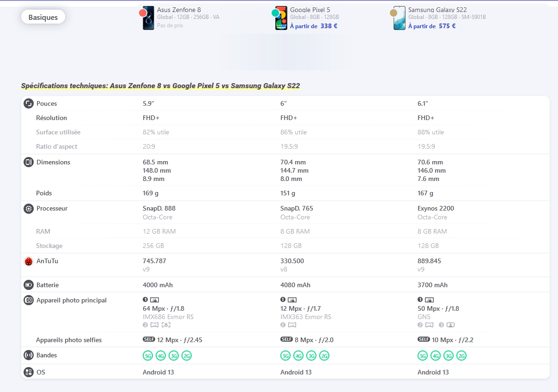Click the AnTuTu score 745.787

point(154,261)
